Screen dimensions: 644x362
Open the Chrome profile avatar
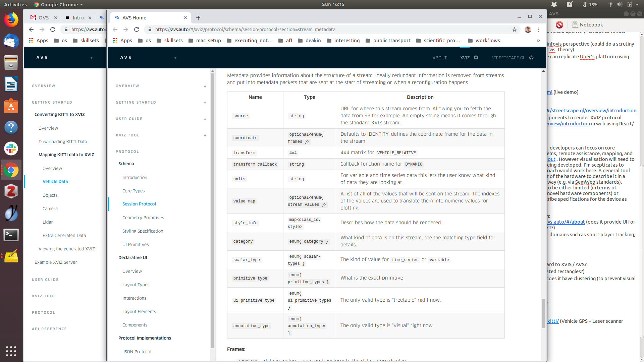[528, 29]
